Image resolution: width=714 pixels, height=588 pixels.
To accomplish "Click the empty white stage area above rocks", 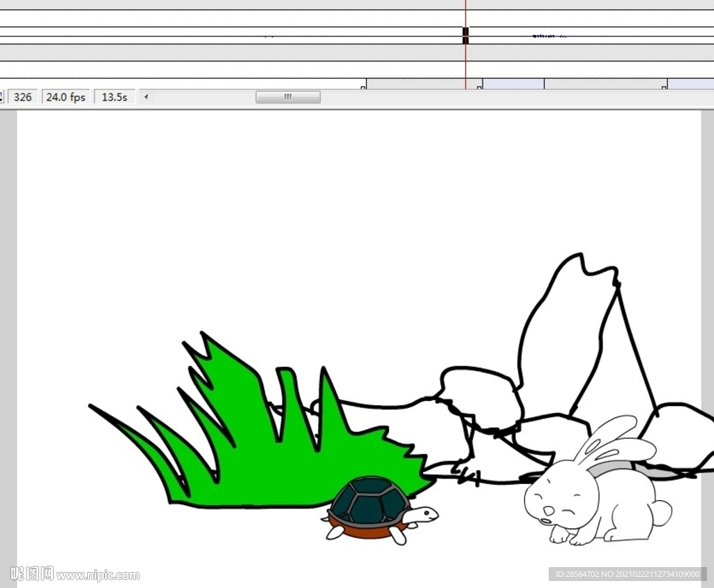I will (x=349, y=209).
